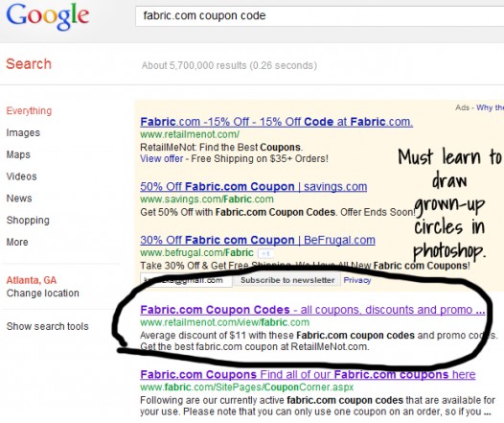Viewport: 504px width, 423px height.
Task: Open Maps results
Action: tap(18, 154)
